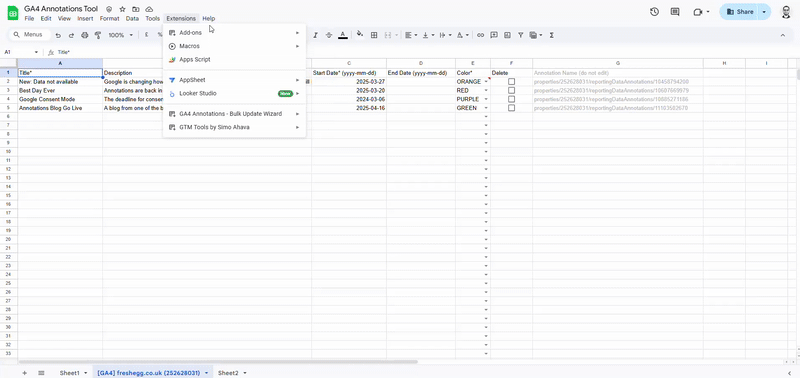Choose Apps Script from Extensions menu
This screenshot has width=800, height=378.
234,60
